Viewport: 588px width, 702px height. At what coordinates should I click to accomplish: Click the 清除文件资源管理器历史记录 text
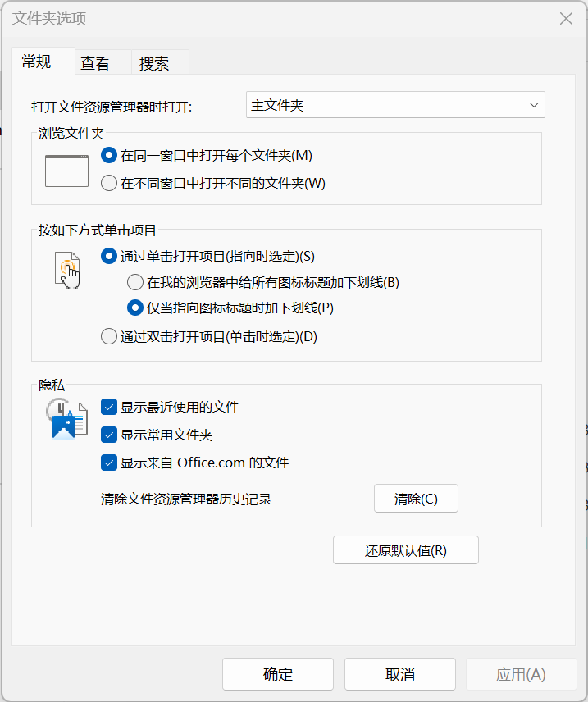click(186, 499)
